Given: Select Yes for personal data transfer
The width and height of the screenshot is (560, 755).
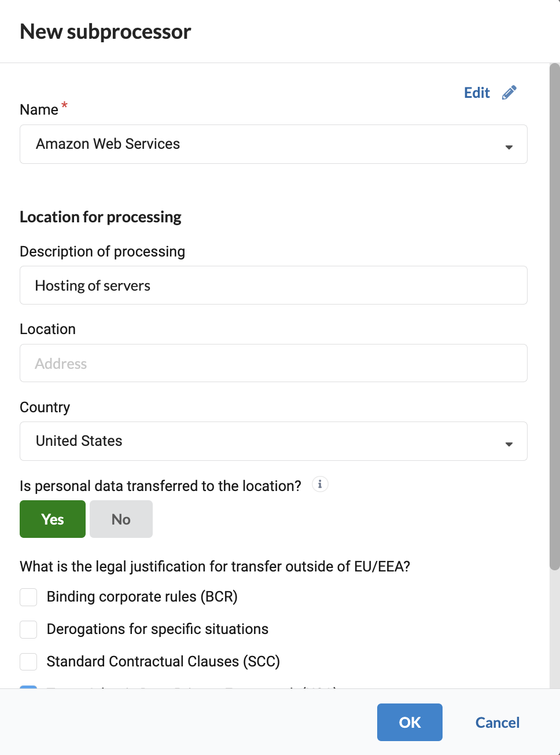Looking at the screenshot, I should (53, 519).
